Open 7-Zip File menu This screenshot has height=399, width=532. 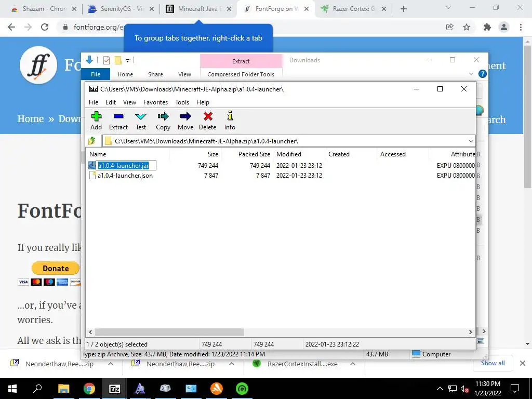tap(94, 102)
